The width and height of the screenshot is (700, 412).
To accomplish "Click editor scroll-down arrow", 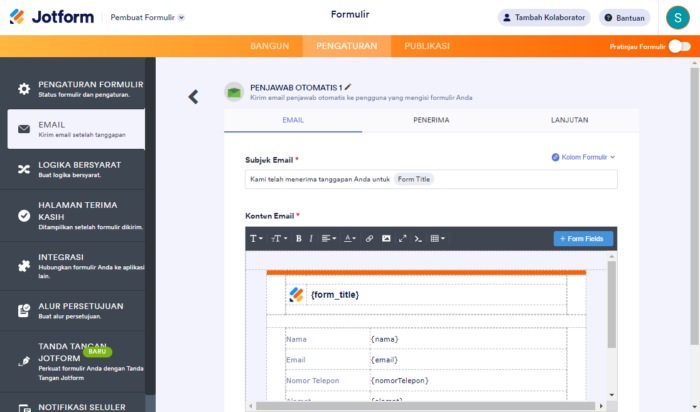I will pos(612,395).
